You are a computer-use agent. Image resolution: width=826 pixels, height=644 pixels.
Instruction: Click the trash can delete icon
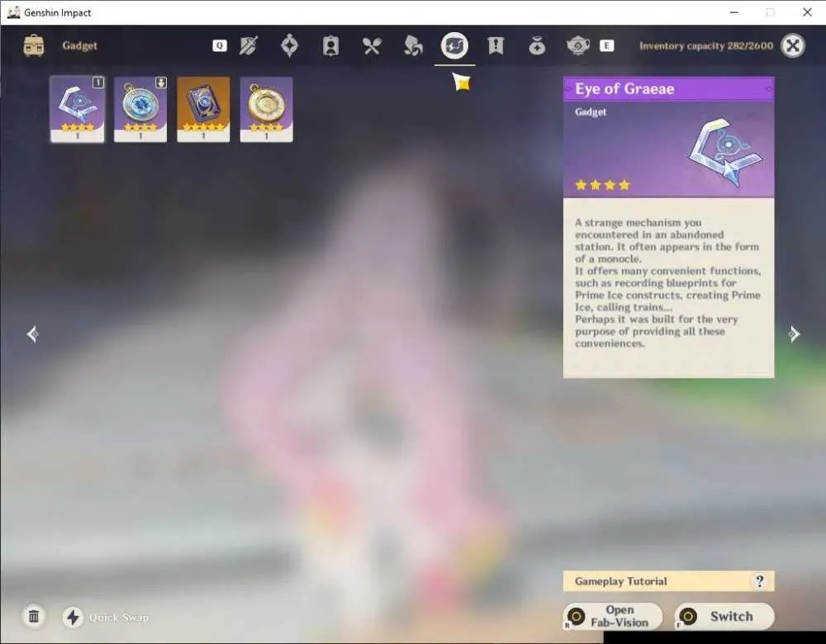pos(34,616)
